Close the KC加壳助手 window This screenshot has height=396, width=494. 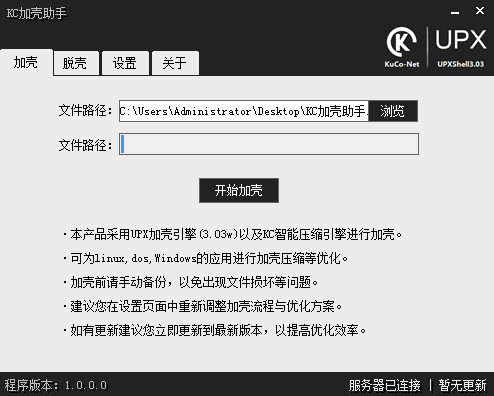(x=480, y=11)
